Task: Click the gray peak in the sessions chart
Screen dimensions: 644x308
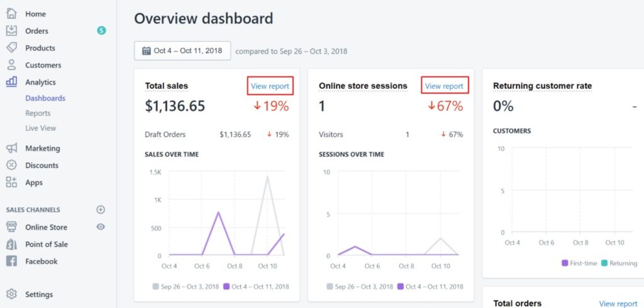Action: tap(441, 238)
